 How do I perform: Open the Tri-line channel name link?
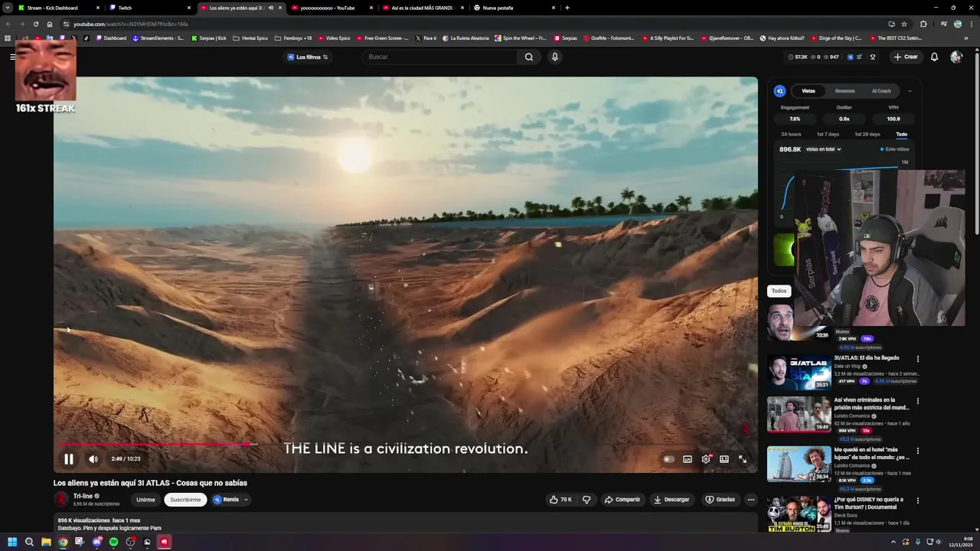[x=83, y=496]
